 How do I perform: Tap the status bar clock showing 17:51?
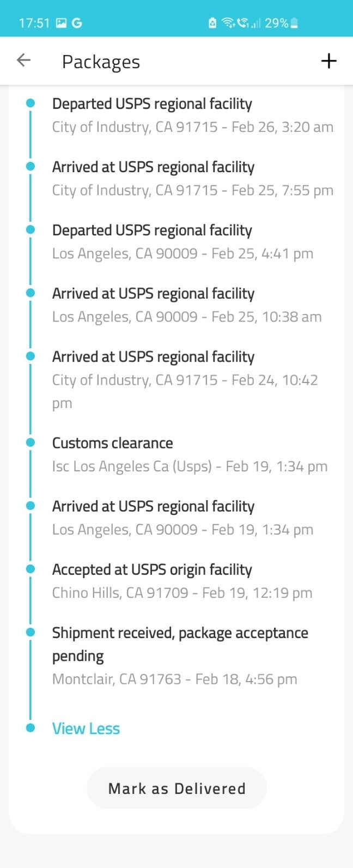point(34,23)
